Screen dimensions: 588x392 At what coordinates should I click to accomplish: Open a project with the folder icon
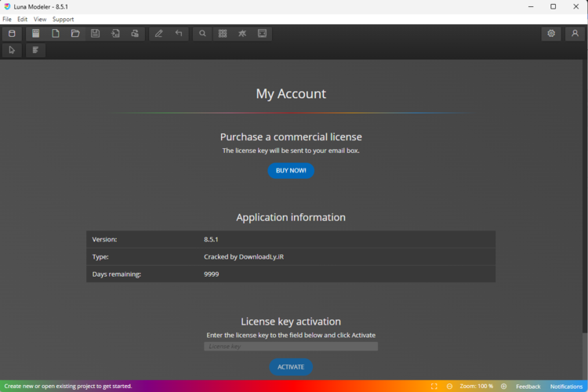tap(75, 34)
